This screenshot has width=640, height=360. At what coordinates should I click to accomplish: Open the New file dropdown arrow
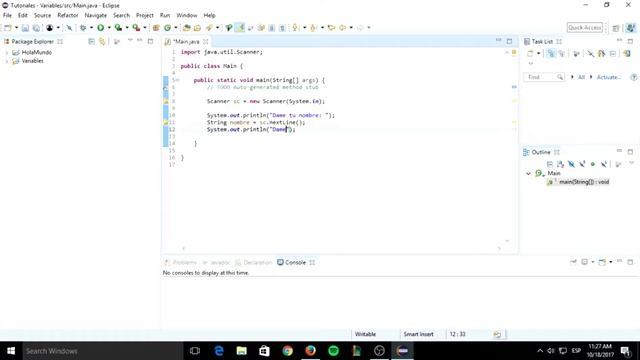pos(16,28)
